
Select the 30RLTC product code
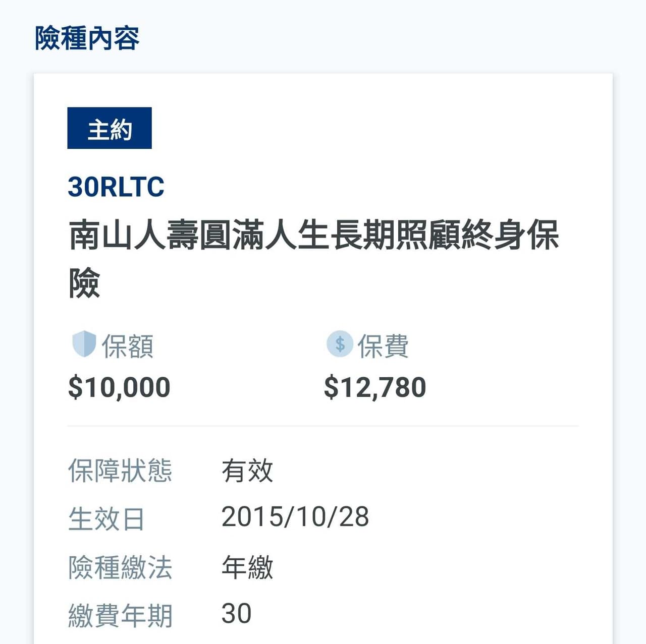pyautogui.click(x=116, y=187)
